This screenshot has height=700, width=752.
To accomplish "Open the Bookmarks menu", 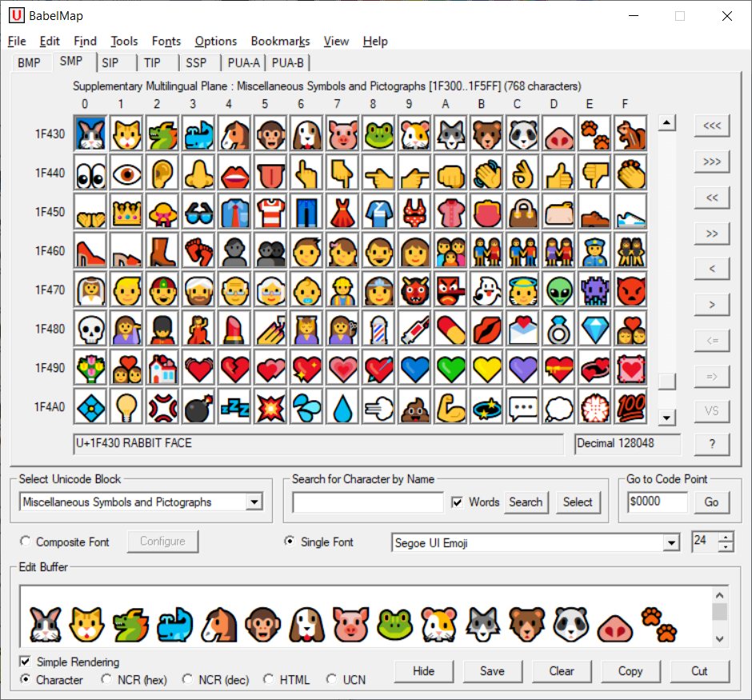I will pos(280,41).
